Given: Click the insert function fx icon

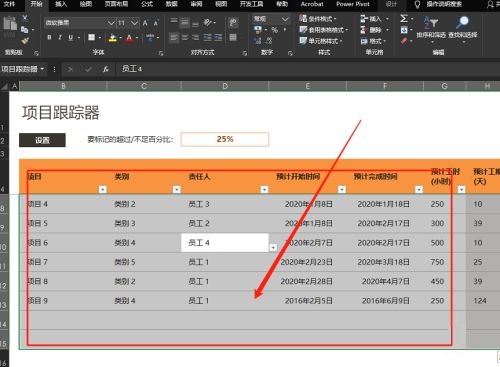Looking at the screenshot, I should tap(106, 69).
